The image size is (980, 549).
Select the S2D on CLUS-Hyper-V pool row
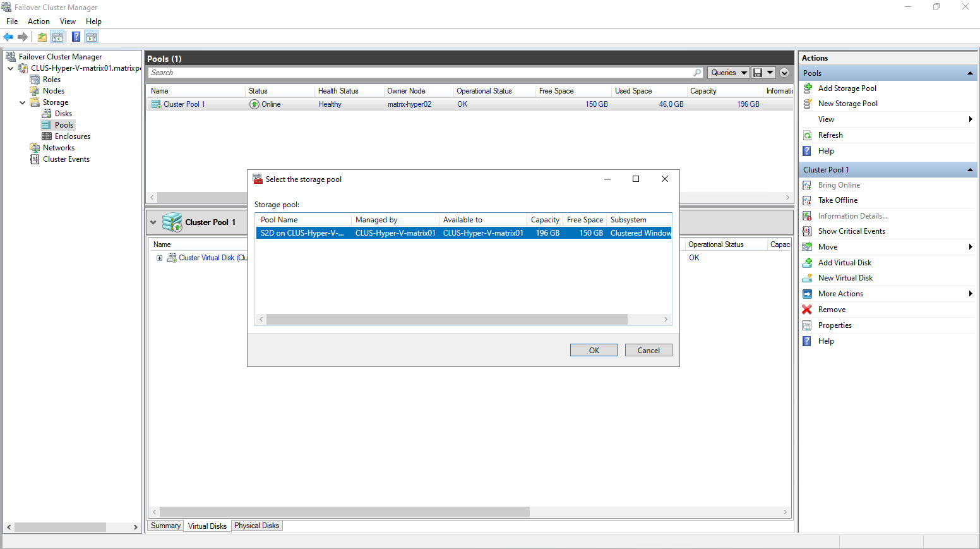point(463,233)
